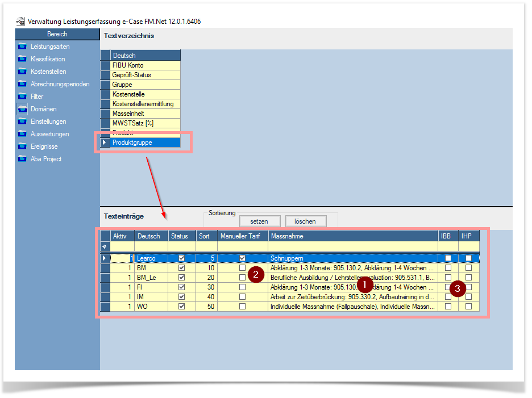This screenshot has height=398, width=532.
Task: Select Kostenstelle in the Textverzeichnis
Action: 145,94
